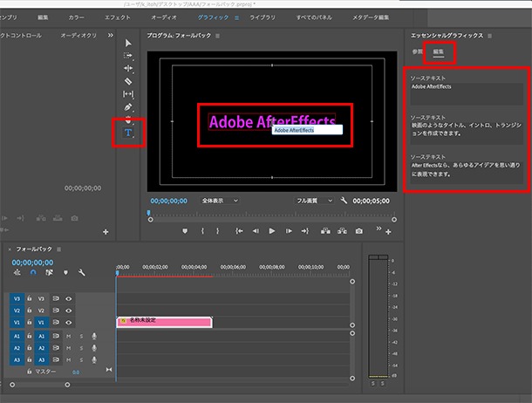This screenshot has height=403, width=532.
Task: Open timeline display settings wrench
Action: [x=82, y=272]
